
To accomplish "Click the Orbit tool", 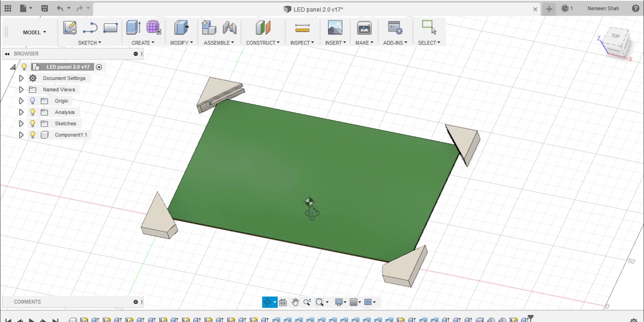I will tap(267, 302).
